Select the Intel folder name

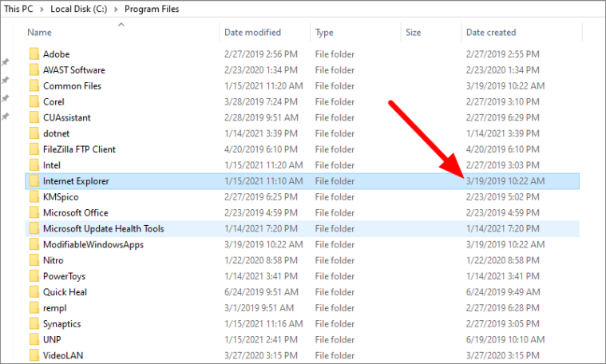tap(51, 165)
